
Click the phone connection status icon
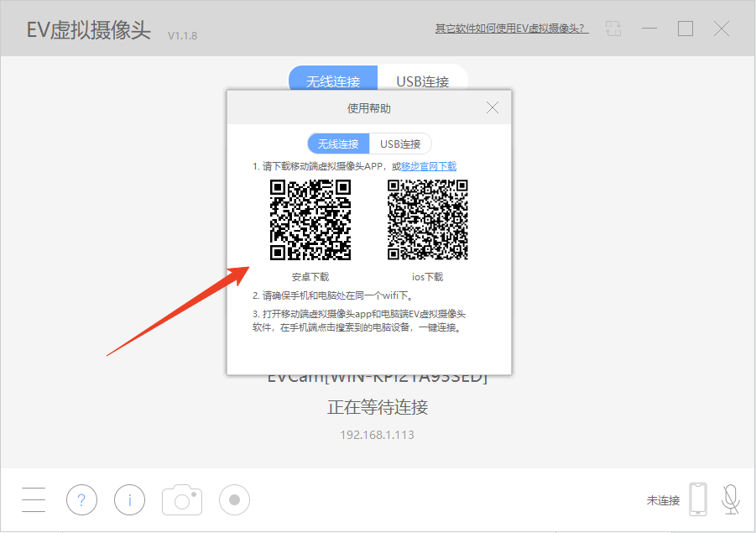pos(698,499)
